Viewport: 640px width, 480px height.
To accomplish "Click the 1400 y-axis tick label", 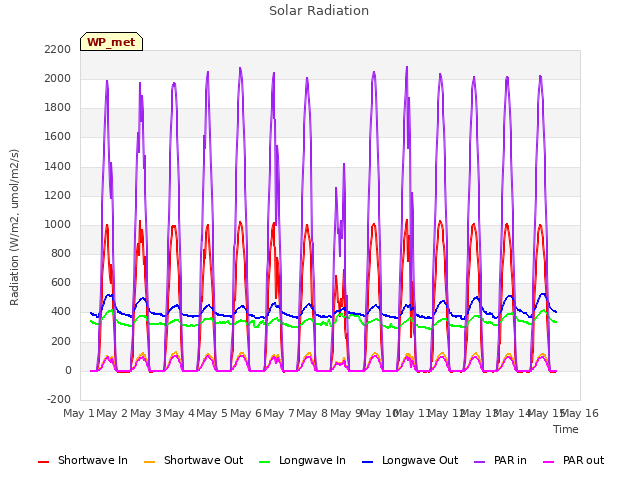I will pos(58,167).
